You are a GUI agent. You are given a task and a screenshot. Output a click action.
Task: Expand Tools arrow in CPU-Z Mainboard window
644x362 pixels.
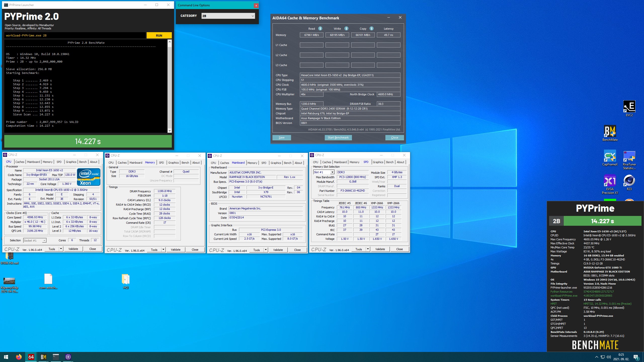tap(266, 250)
